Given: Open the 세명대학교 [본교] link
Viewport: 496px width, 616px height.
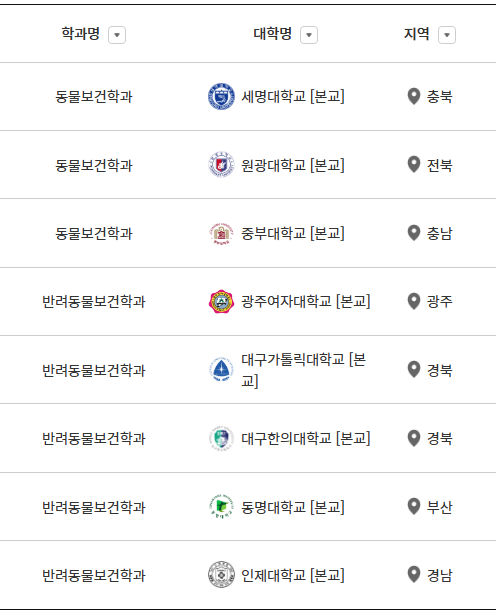Looking at the screenshot, I should click(x=293, y=96).
